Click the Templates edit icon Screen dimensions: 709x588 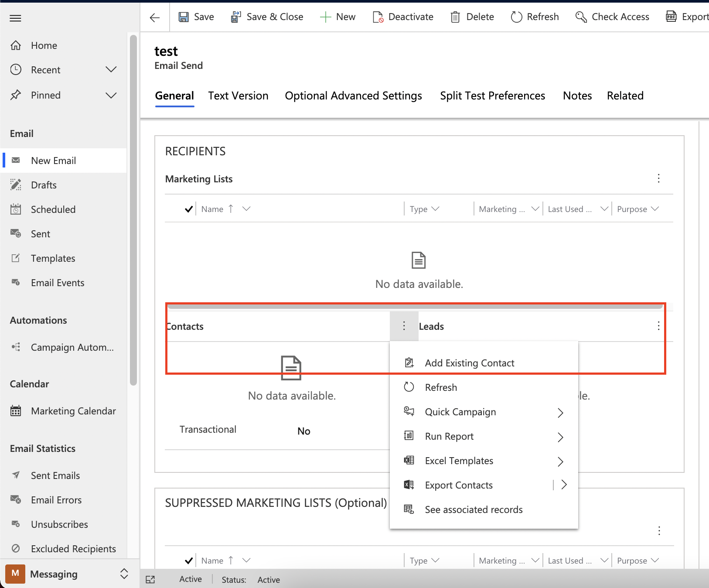click(x=16, y=258)
